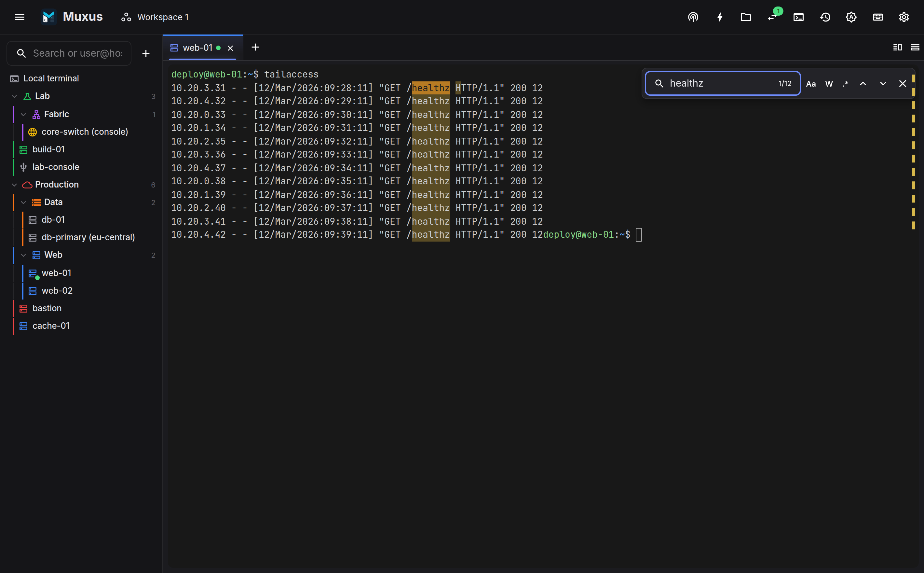This screenshot has width=924, height=573.
Task: Collapse the Fabric subgroup
Action: point(23,115)
